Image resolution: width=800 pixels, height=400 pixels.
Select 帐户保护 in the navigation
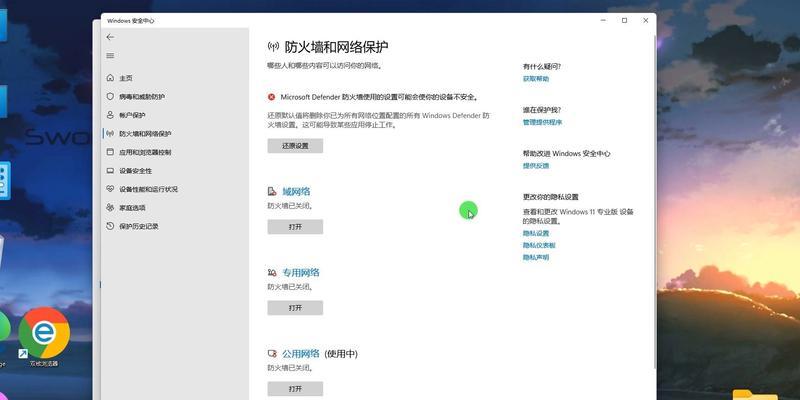click(x=132, y=115)
